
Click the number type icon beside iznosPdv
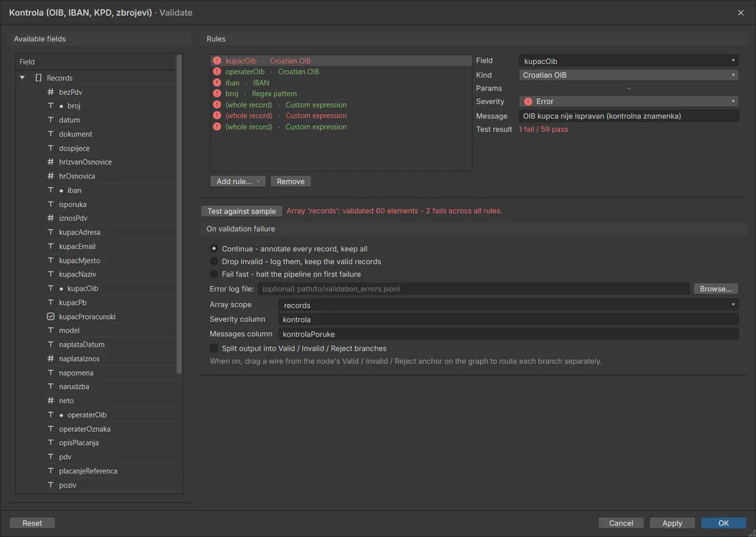[x=51, y=218]
